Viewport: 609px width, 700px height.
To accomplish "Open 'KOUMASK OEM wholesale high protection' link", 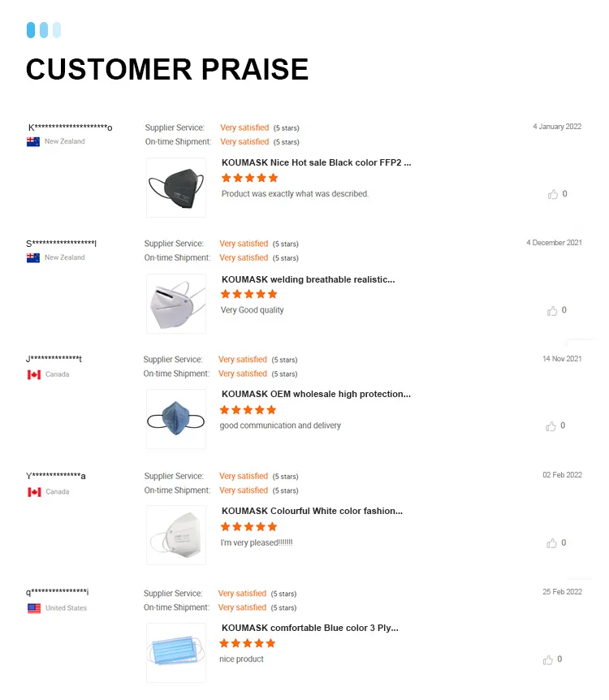I will pyautogui.click(x=316, y=395).
